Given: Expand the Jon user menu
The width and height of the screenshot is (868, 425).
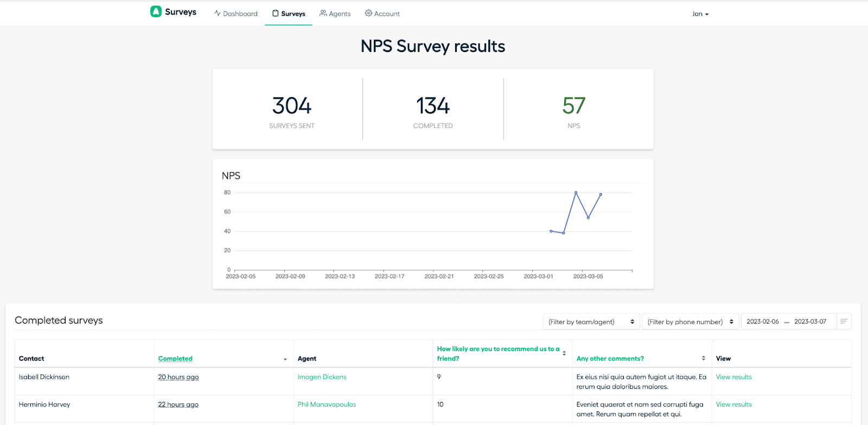Looking at the screenshot, I should tap(700, 14).
